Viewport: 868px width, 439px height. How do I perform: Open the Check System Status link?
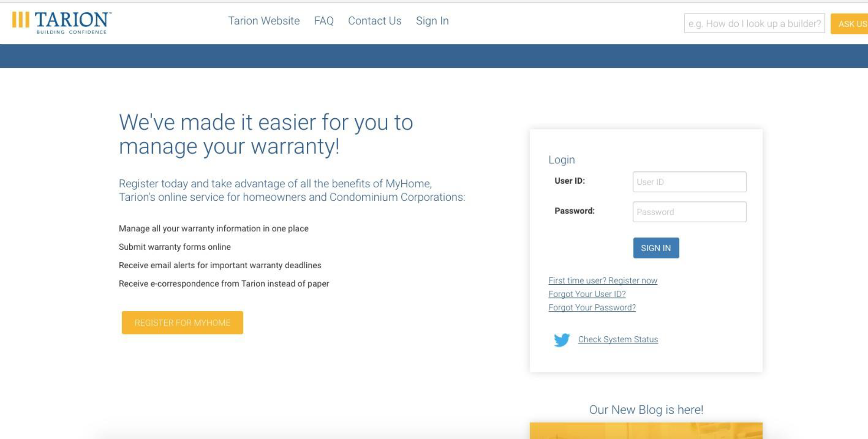pyautogui.click(x=617, y=339)
